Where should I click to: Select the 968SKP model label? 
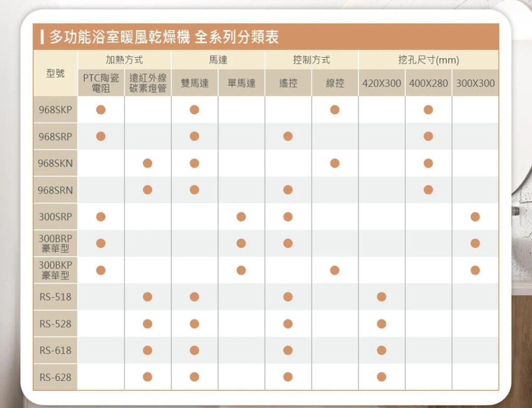(55, 110)
